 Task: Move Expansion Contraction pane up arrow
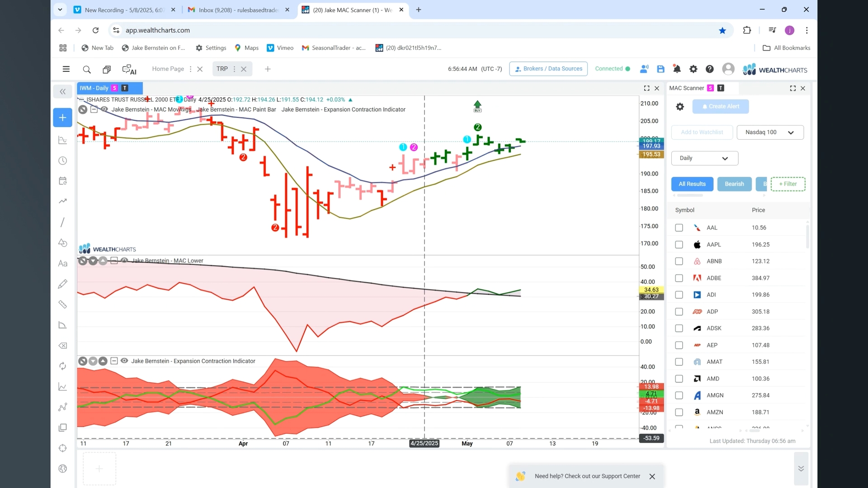pyautogui.click(x=103, y=361)
